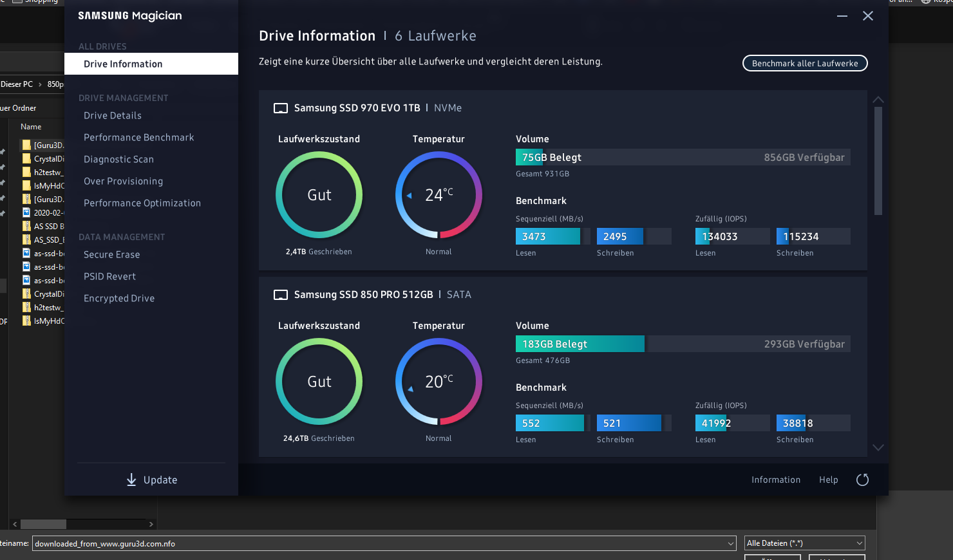Click the 850 PRO Gut health ring

click(x=319, y=382)
